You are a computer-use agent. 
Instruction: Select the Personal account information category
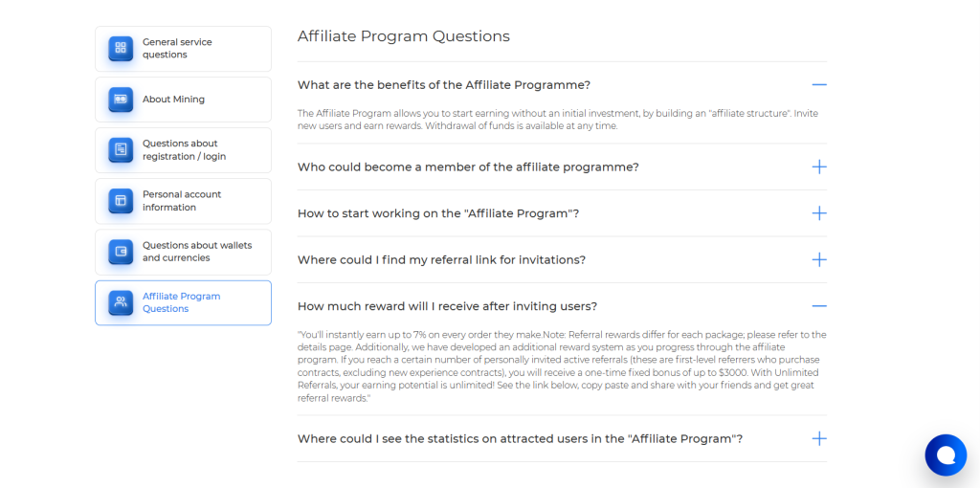click(182, 201)
